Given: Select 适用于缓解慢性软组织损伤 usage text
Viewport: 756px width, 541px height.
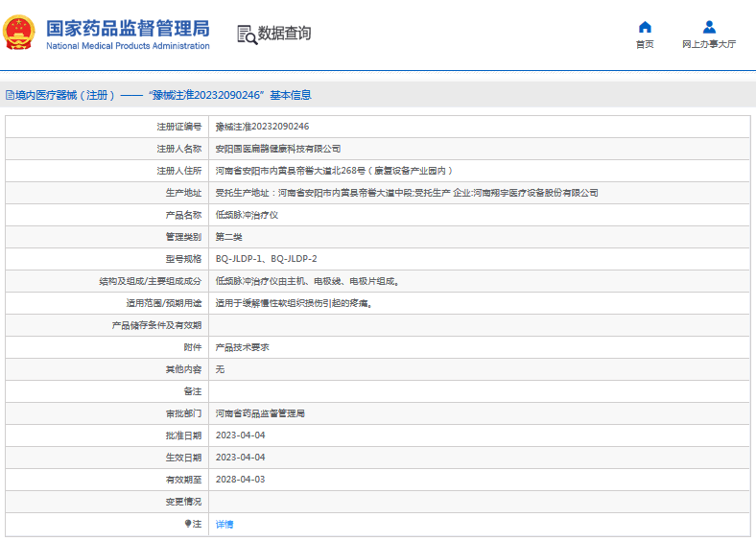Looking at the screenshot, I should pos(294,303).
